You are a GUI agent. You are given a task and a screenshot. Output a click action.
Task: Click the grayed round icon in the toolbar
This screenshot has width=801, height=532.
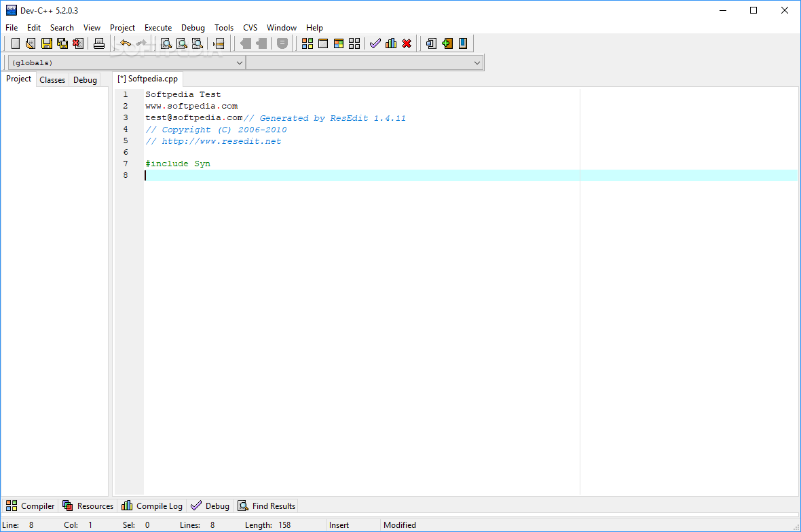(x=282, y=43)
